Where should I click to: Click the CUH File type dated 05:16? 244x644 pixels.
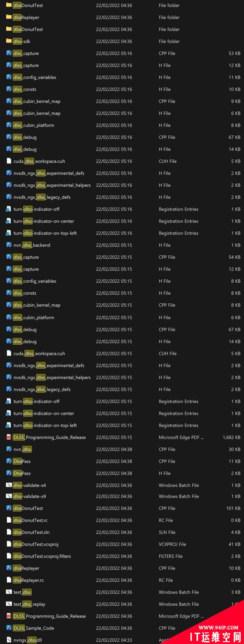[x=167, y=161]
